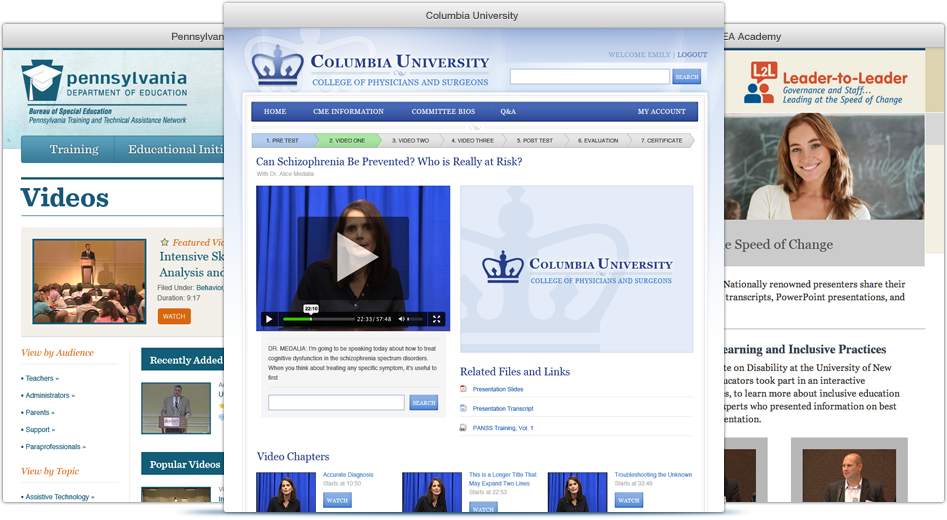Adjust the video volume slider
Image resolution: width=947 pixels, height=520 pixels.
tap(416, 319)
